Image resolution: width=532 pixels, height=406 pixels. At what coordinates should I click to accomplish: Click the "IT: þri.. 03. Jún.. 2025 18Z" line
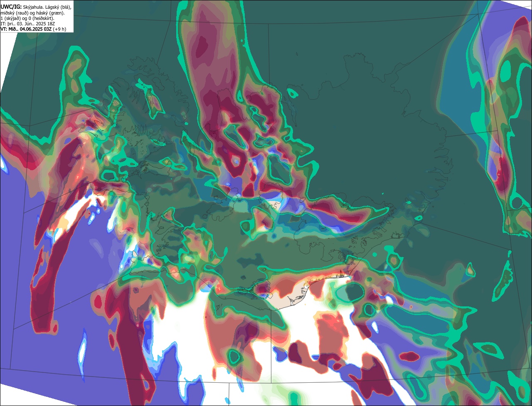[x=27, y=24]
